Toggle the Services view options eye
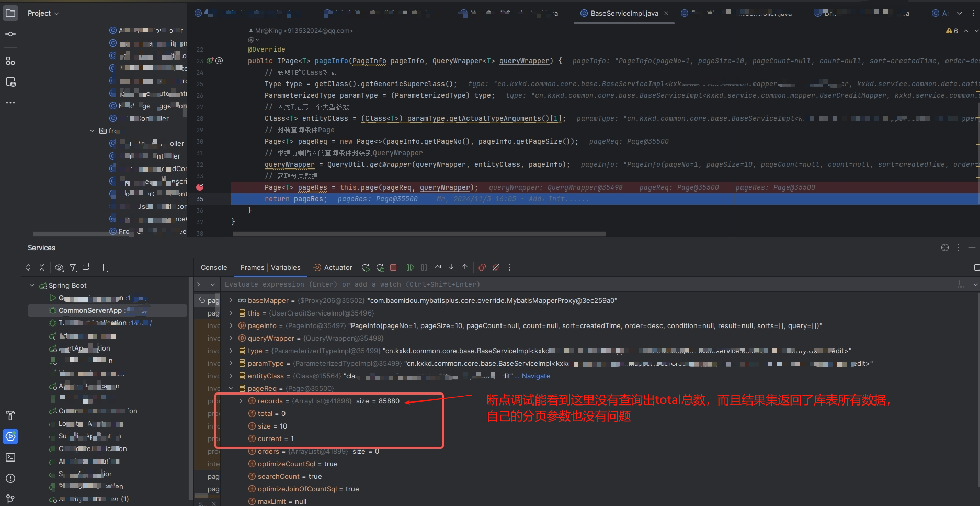 (x=59, y=267)
